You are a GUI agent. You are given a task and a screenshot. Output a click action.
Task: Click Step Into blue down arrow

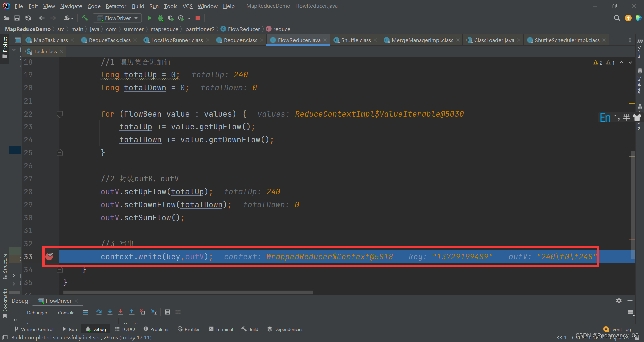point(110,312)
